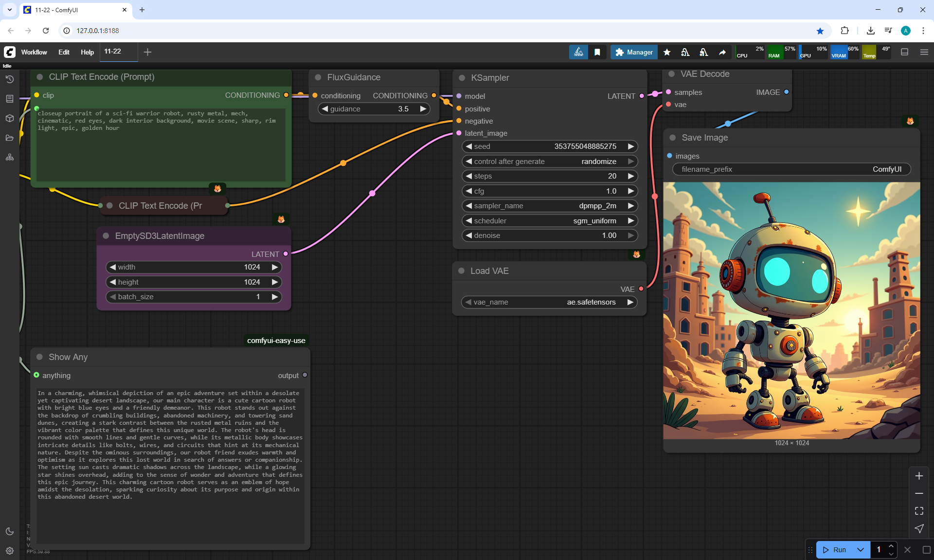This screenshot has width=934, height=560.
Task: Toggle dark theme moon icon
Action: [10, 531]
